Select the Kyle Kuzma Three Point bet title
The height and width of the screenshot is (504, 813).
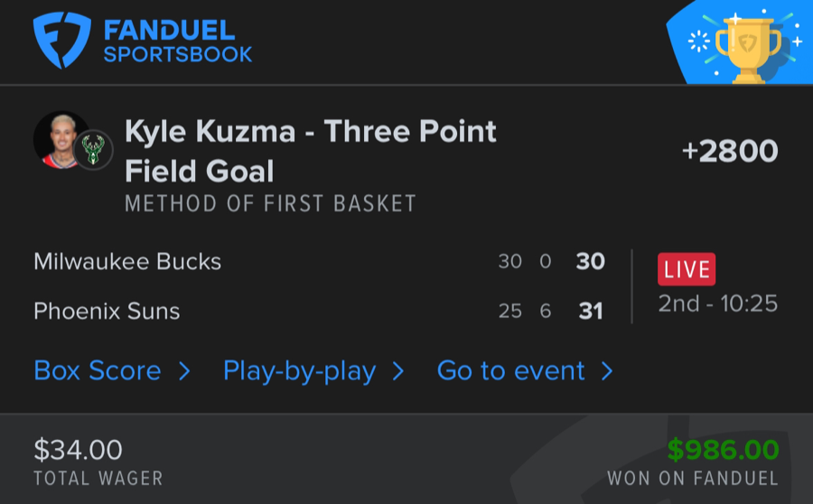coord(310,151)
